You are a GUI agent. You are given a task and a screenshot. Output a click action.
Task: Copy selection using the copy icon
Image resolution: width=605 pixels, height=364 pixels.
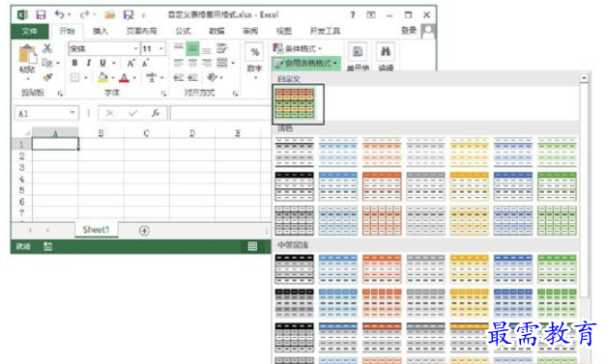tap(47, 63)
